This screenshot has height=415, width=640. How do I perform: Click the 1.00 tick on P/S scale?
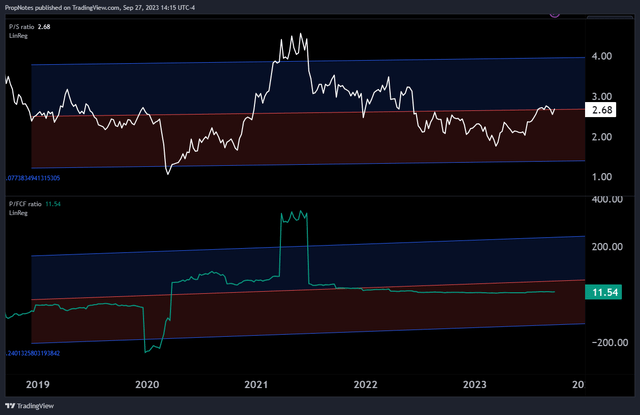pyautogui.click(x=602, y=177)
